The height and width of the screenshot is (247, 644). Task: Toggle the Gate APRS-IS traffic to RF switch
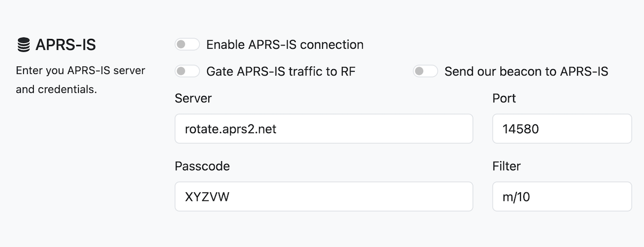click(x=187, y=71)
